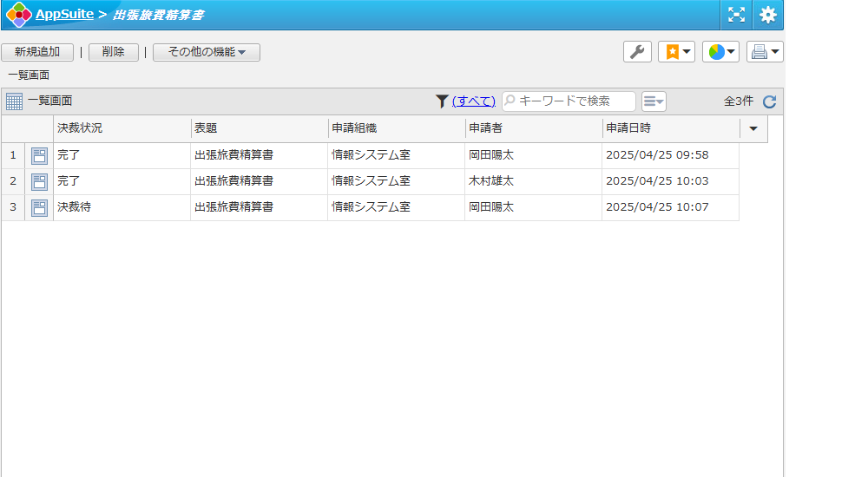The image size is (868, 477).
Task: Expand the その他の機能 dropdown
Action: [x=207, y=52]
